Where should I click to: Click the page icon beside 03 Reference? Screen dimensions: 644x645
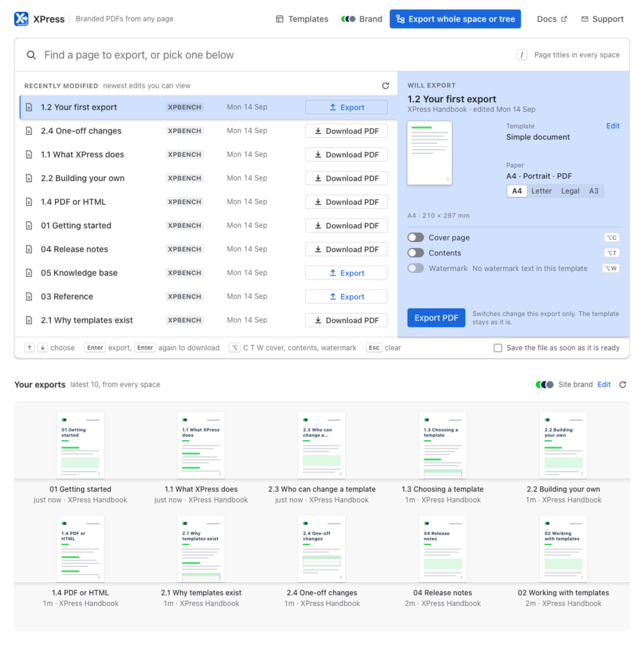[x=29, y=296]
